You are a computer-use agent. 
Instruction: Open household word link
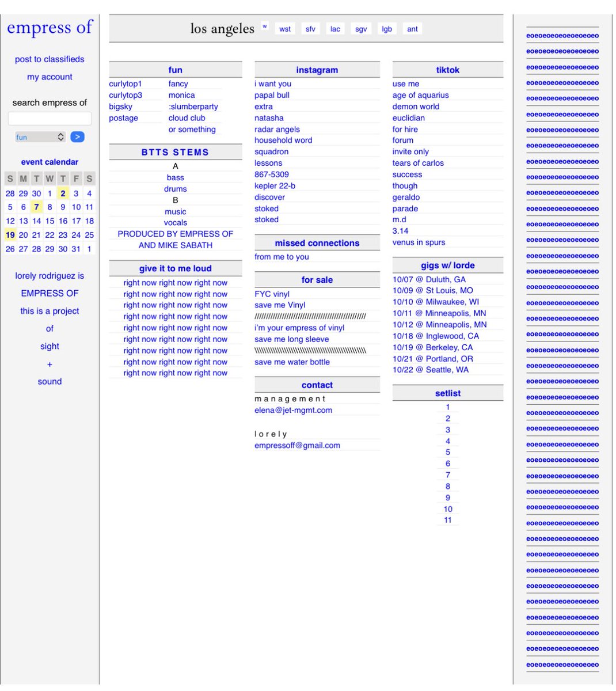(283, 141)
